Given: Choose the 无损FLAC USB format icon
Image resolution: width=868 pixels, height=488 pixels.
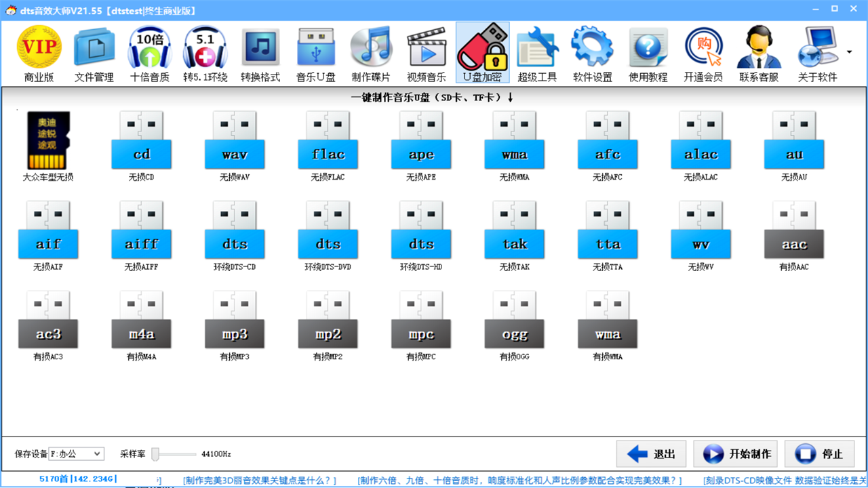Looking at the screenshot, I should (x=328, y=146).
